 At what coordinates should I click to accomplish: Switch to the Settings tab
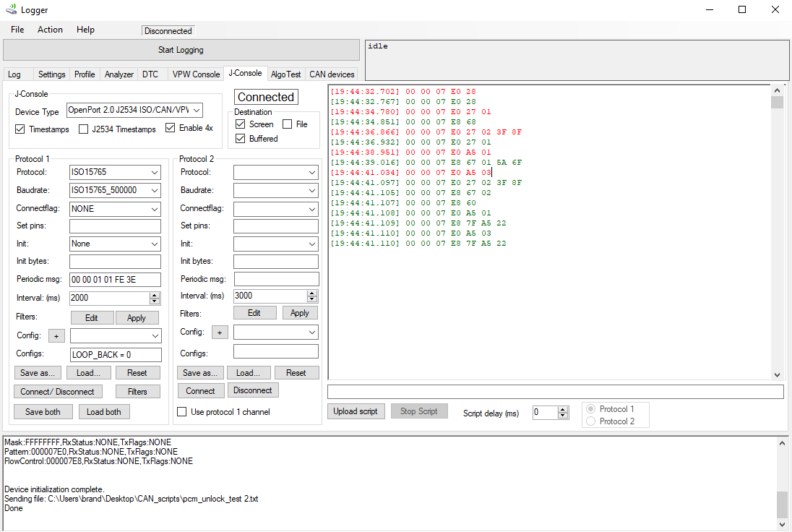52,74
